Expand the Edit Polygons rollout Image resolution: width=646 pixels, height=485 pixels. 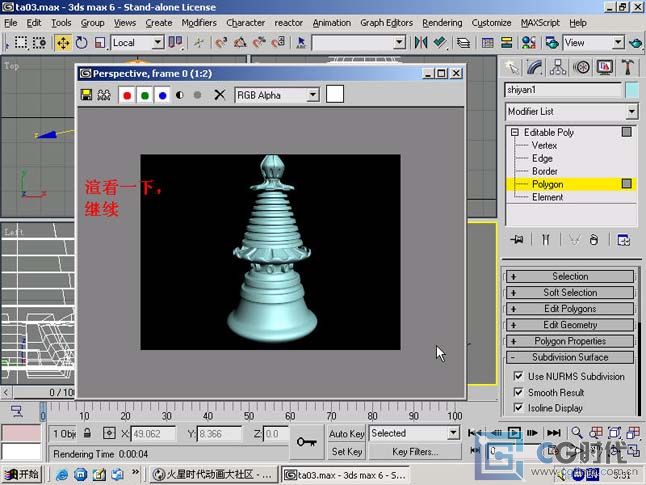tap(570, 309)
